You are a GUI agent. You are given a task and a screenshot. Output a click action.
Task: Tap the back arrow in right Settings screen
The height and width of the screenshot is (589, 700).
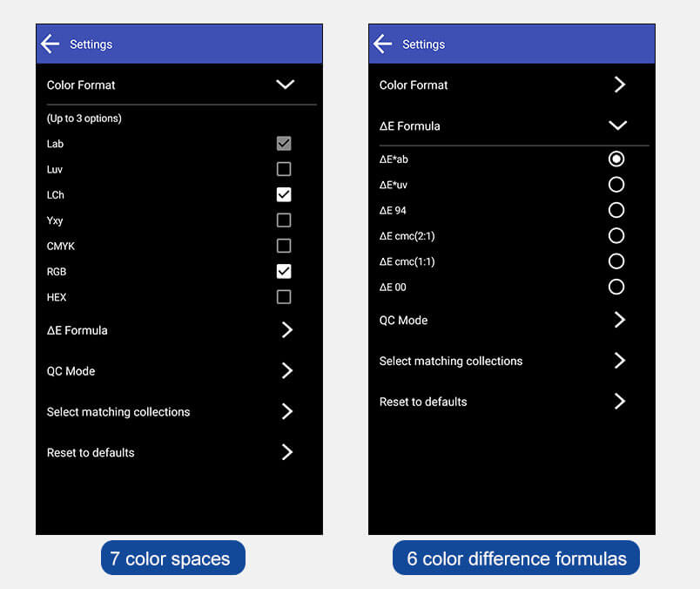(x=382, y=44)
